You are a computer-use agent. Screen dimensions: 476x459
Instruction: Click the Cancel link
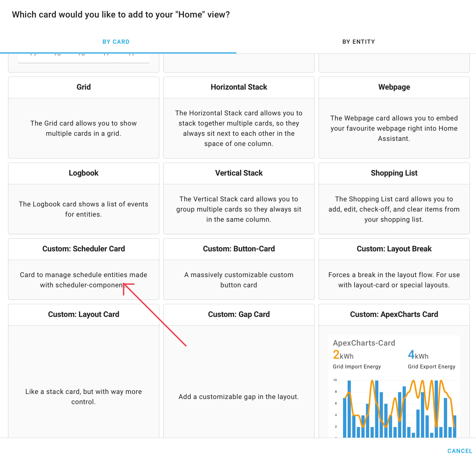click(460, 451)
